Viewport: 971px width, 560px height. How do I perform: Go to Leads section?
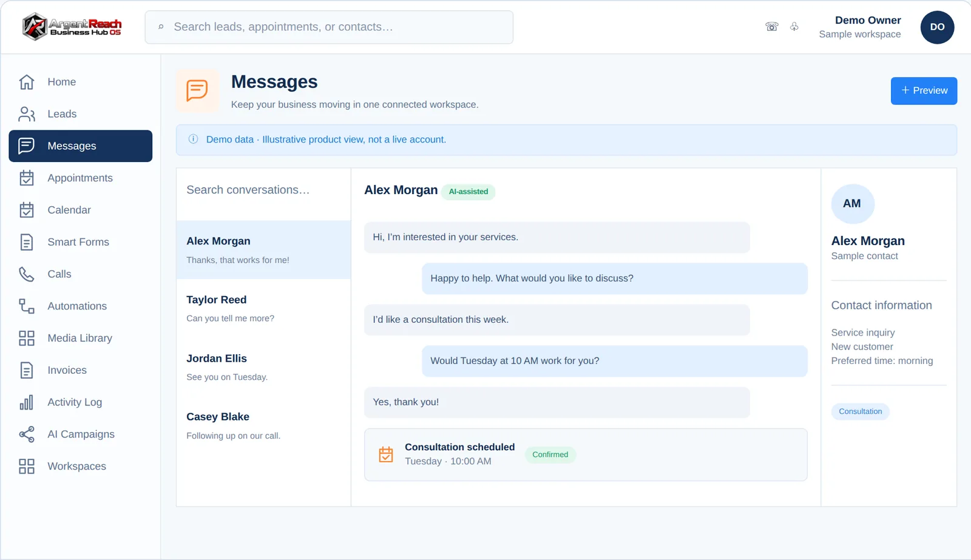[x=80, y=114]
